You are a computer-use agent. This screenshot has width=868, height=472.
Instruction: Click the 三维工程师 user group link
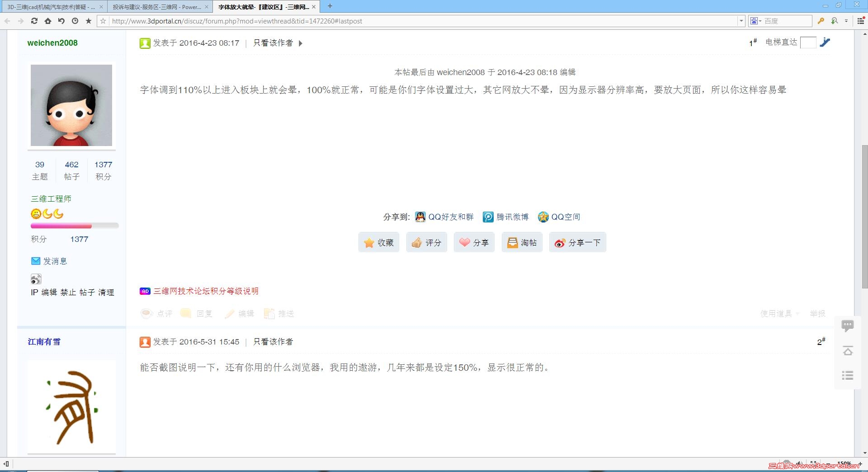click(51, 199)
